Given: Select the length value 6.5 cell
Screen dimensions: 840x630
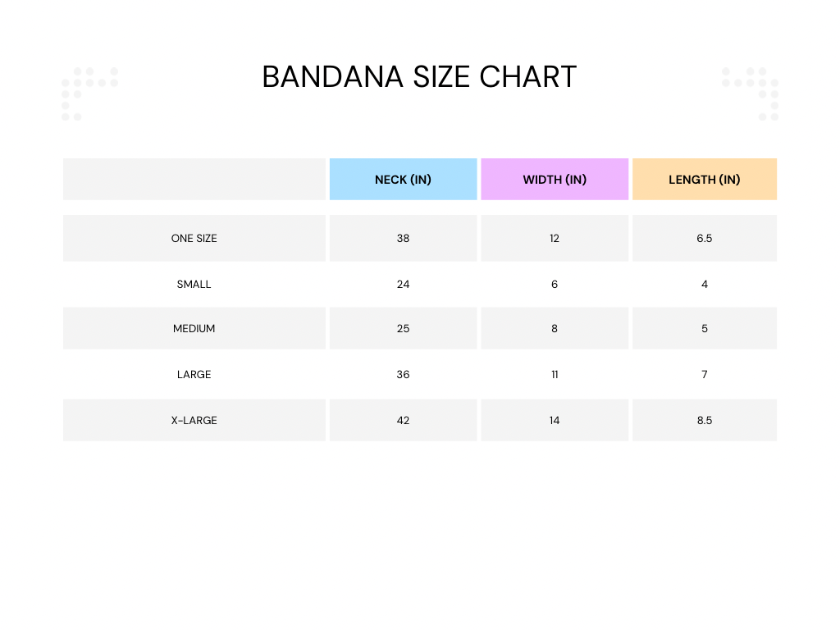Looking at the screenshot, I should 704,239.
